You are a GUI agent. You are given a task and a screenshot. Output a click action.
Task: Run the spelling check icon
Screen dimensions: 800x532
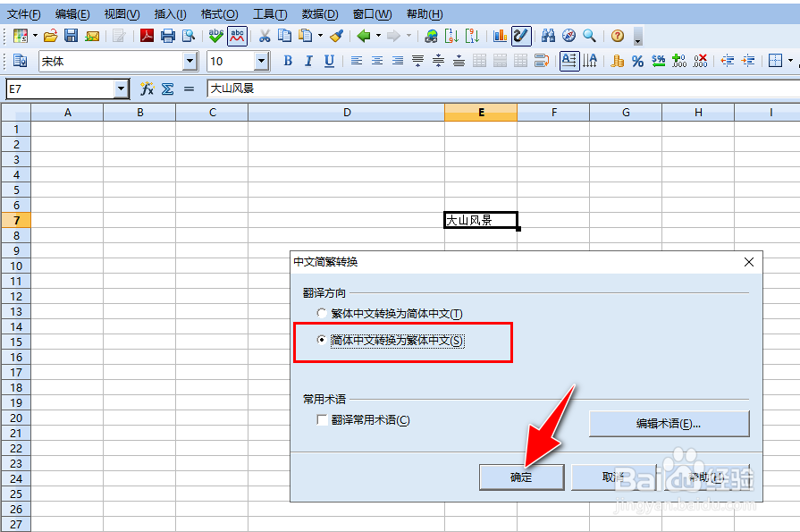coord(215,36)
